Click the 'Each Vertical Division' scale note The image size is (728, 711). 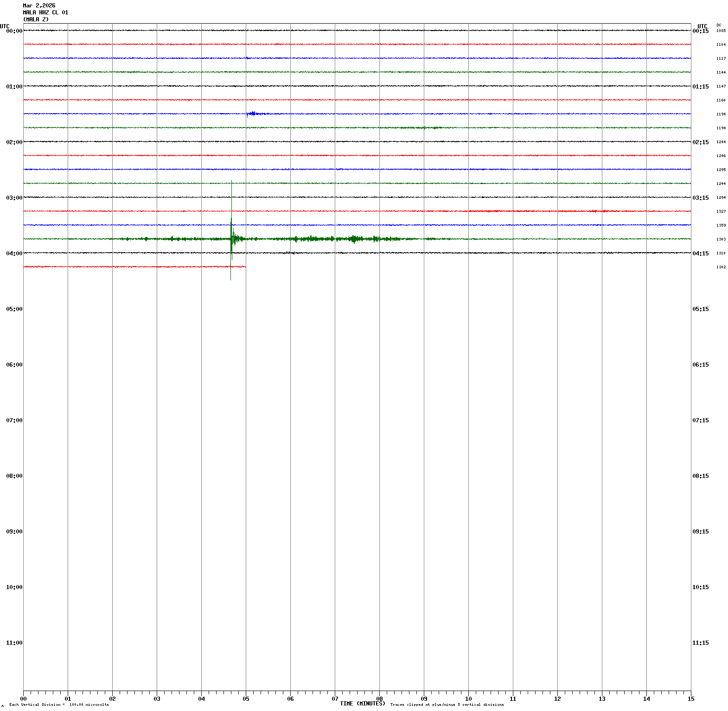point(59,705)
